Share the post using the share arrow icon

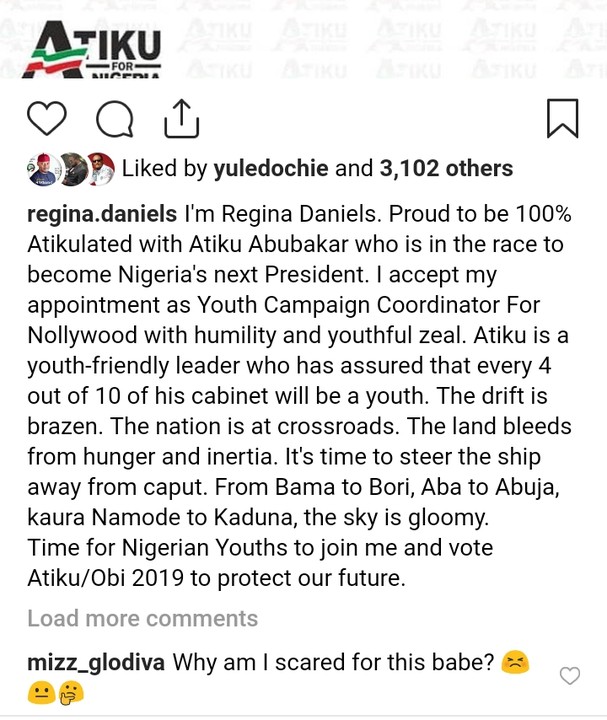coord(181,118)
